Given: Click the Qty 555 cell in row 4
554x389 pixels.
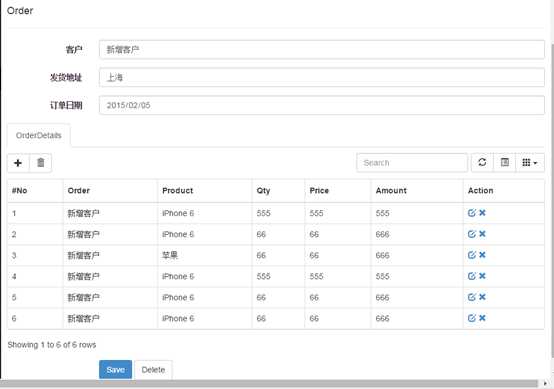Looking at the screenshot, I should 278,276.
